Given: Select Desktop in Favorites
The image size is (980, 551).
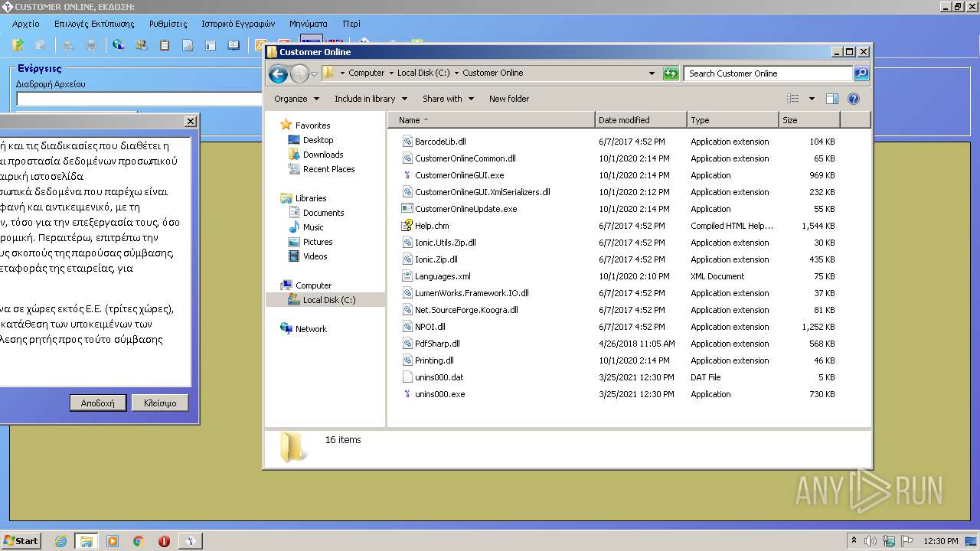Looking at the screenshot, I should point(318,140).
